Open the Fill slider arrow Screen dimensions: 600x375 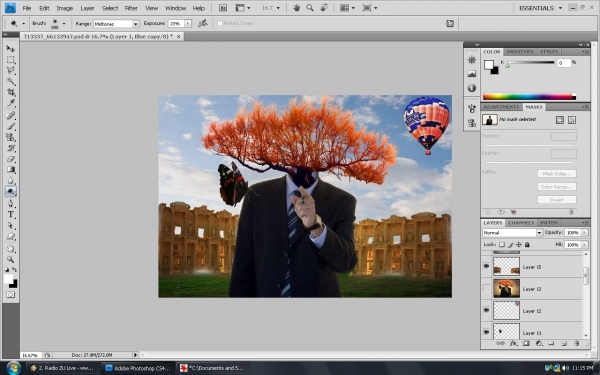[x=584, y=245]
